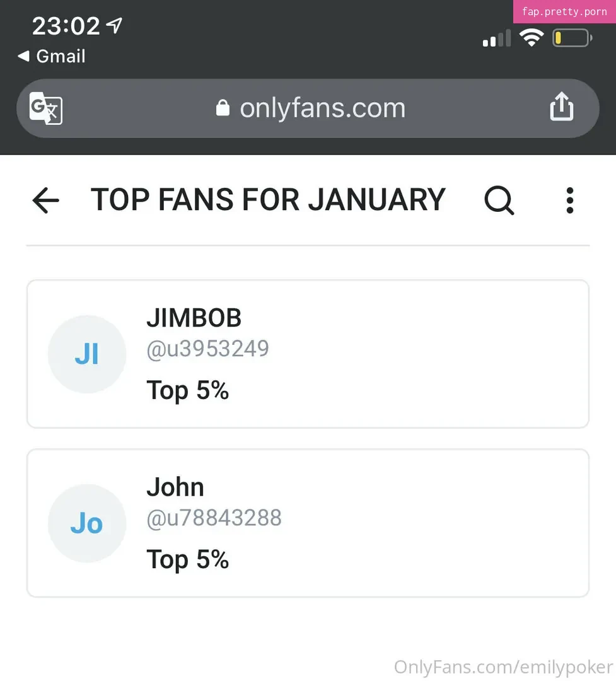616x681 pixels.
Task: Click the TOP FANS FOR JANUARY heading
Action: coord(268,200)
